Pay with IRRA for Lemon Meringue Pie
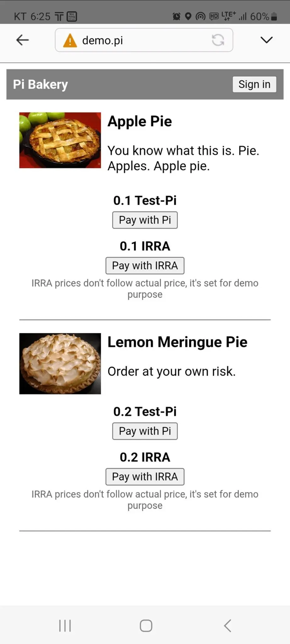The height and width of the screenshot is (644, 290). click(145, 476)
